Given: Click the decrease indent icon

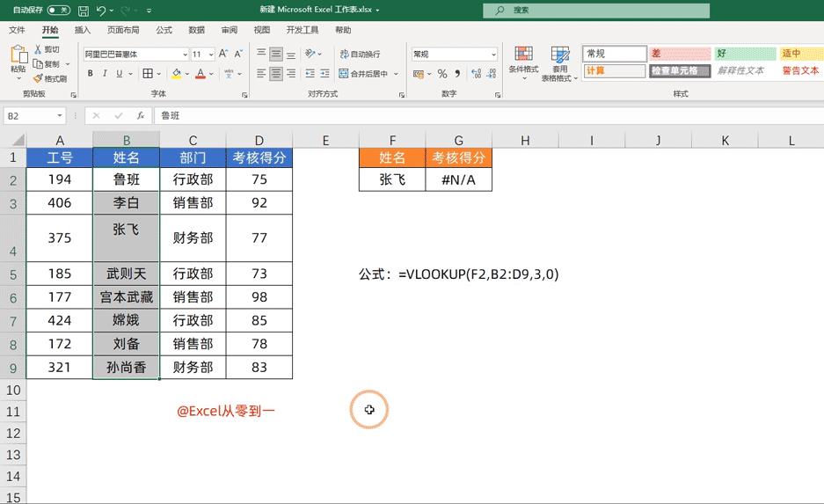Looking at the screenshot, I should 310,74.
